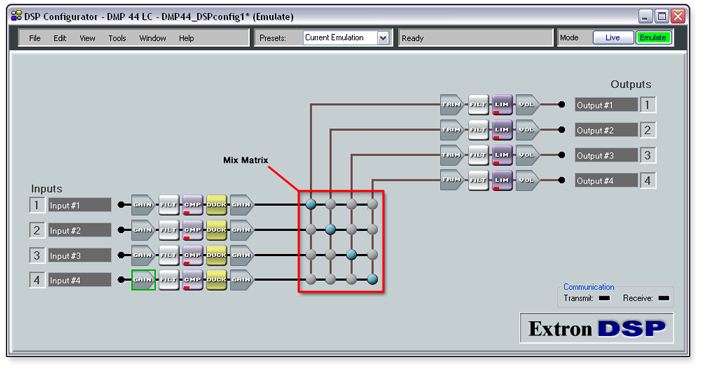The image size is (706, 370).
Task: Open the TRIM block for Output #1
Action: pyautogui.click(x=452, y=104)
